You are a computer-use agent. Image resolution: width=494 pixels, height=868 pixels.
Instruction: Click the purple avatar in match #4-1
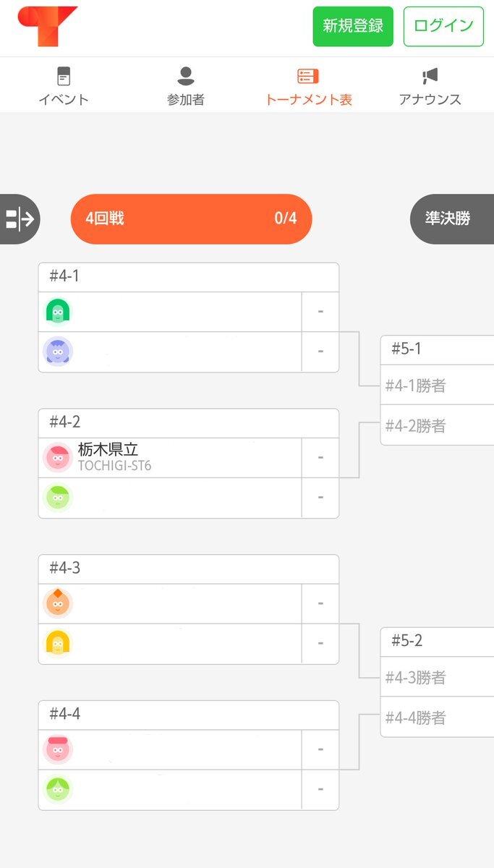point(58,352)
